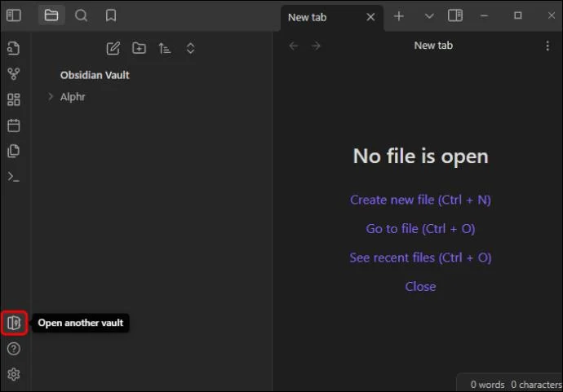The width and height of the screenshot is (563, 392).
Task: Open quick switcher icon in ribbon
Action: click(14, 48)
